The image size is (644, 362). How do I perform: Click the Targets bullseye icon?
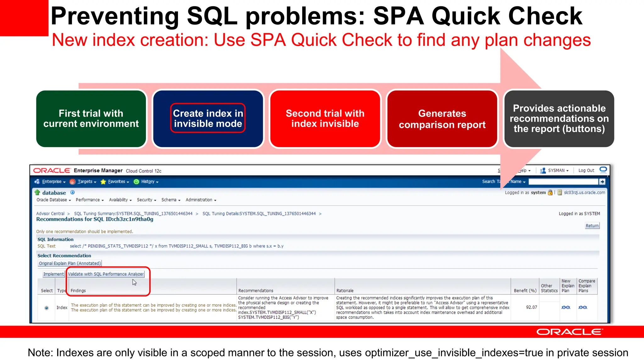[x=72, y=182]
